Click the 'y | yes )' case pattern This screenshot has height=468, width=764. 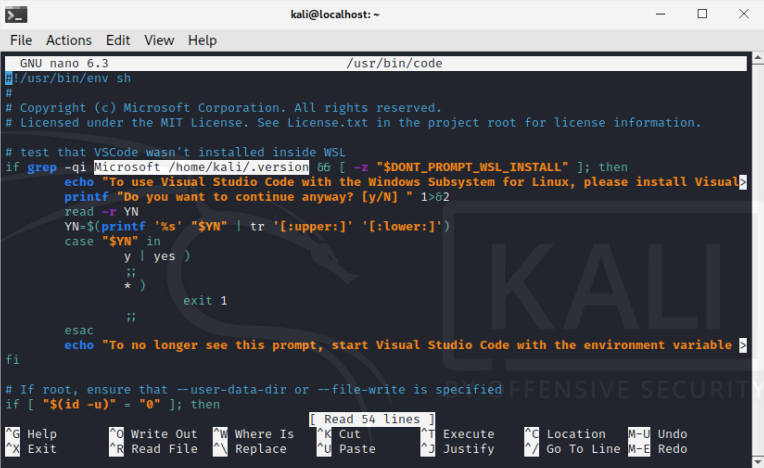tap(157, 256)
